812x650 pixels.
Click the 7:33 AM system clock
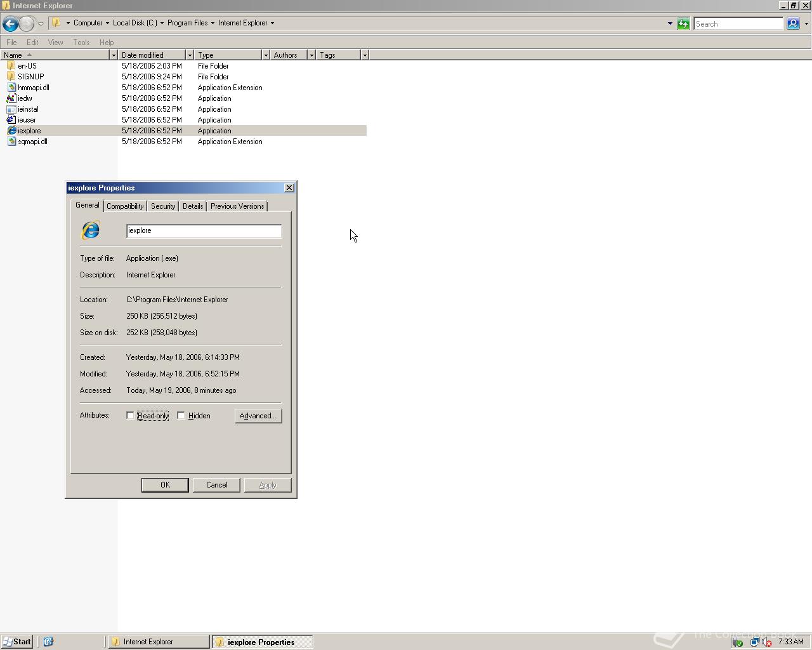tap(790, 642)
